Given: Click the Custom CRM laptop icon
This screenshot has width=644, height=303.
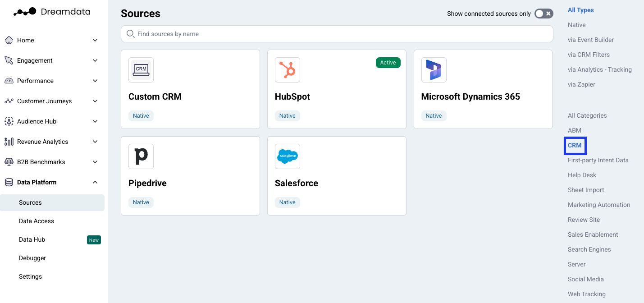Looking at the screenshot, I should [x=141, y=70].
